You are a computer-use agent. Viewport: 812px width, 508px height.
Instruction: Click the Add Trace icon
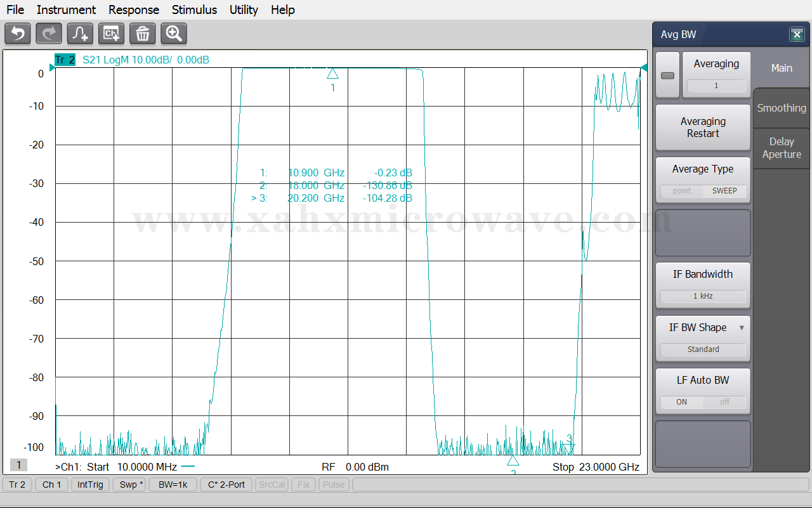coord(80,34)
